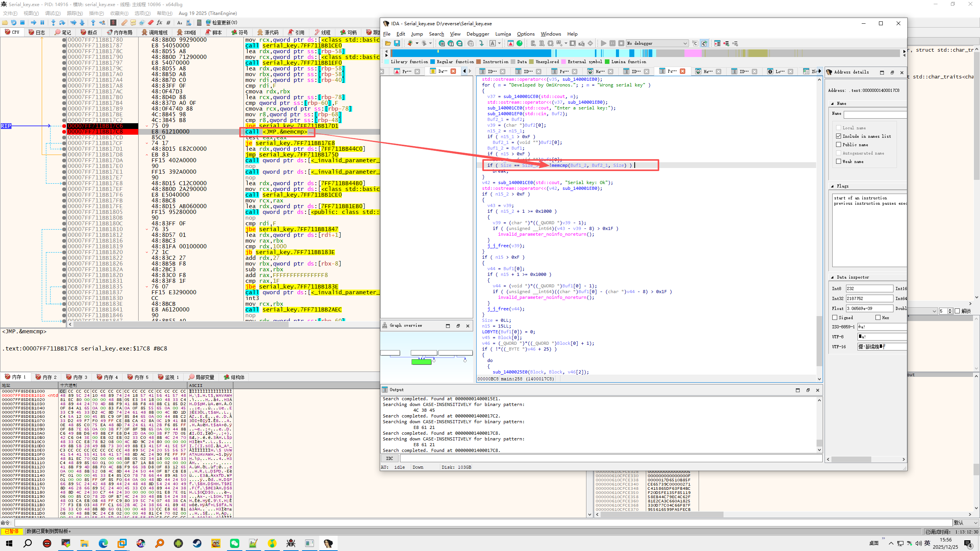The image size is (980, 551).
Task: Open the Lumina menu in IDA
Action: [x=503, y=34]
